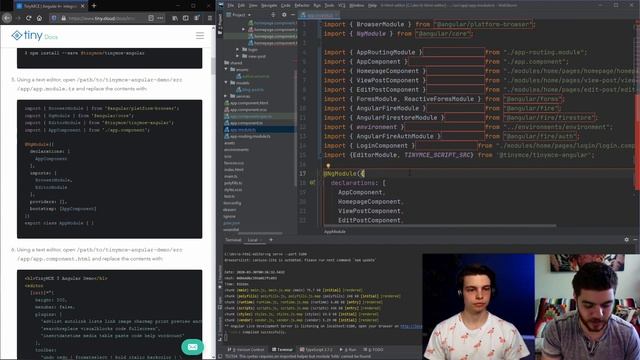Click the Project panel settings gear
The image size is (640, 360).
284,15
